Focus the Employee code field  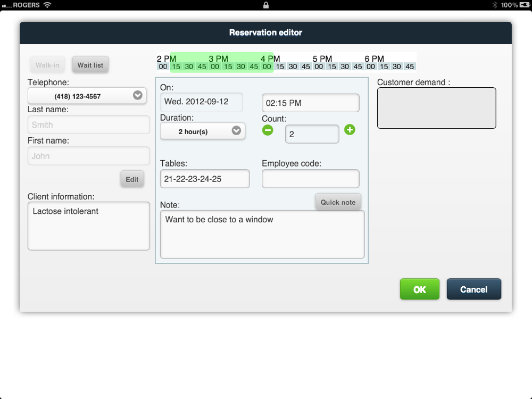[311, 179]
